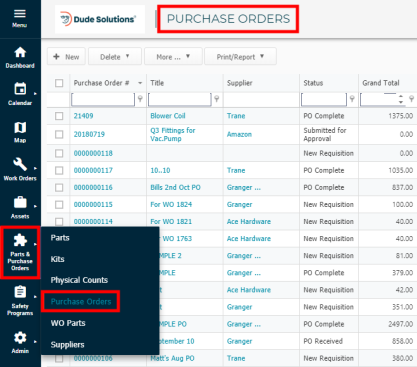Choose Suppliers in the flyout menu
The width and height of the screenshot is (417, 367).
[67, 345]
